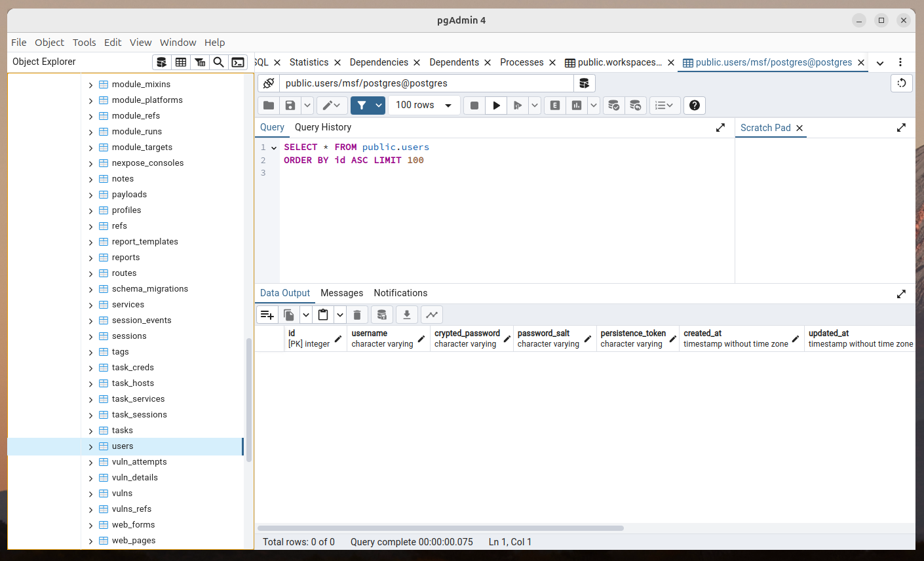Click inside the Scratch Pad text area
The image size is (924, 561).
click(x=825, y=210)
